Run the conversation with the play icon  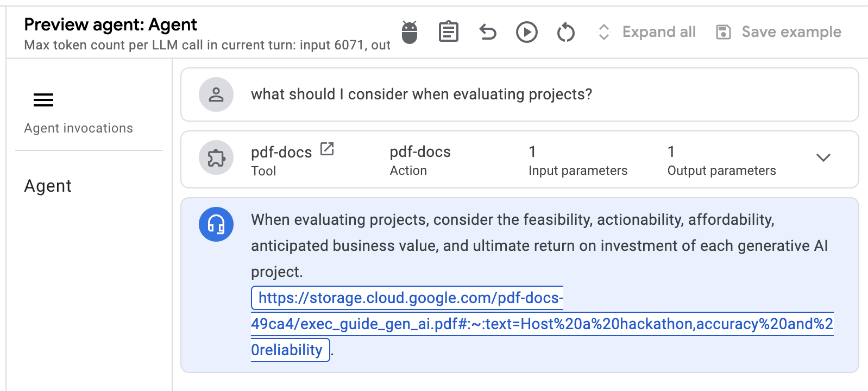(527, 32)
